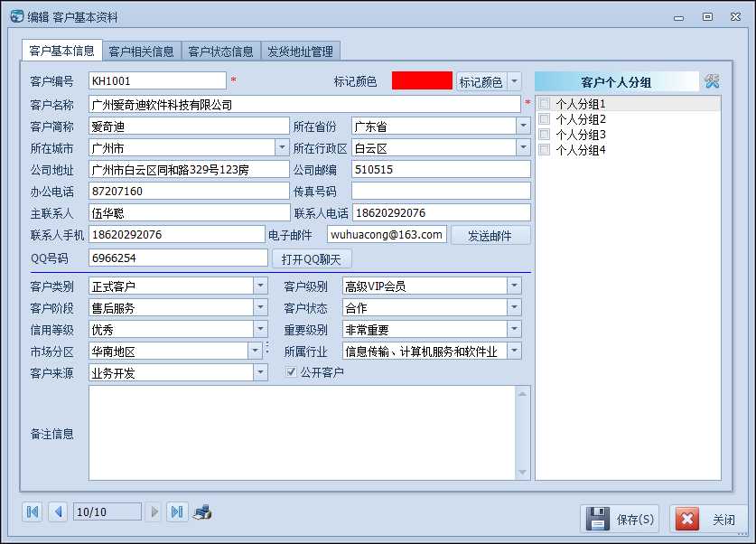Click the 主联系人 field 伍华聪

tap(190, 212)
